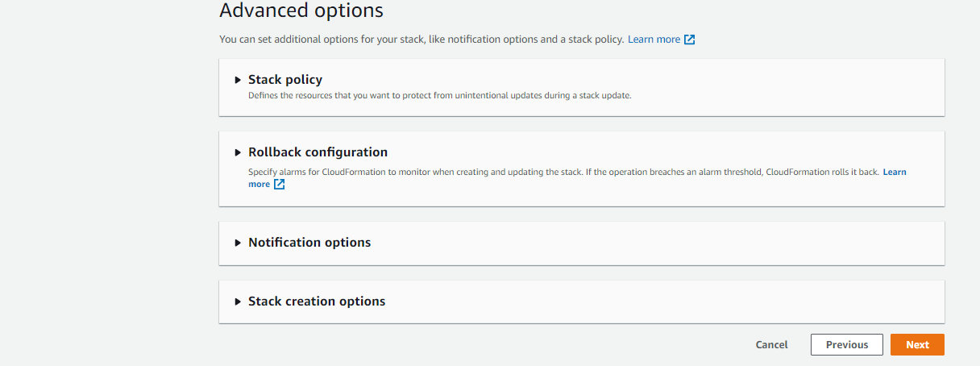The height and width of the screenshot is (366, 980).
Task: Click blank area of Notification options panel
Action: click(645, 243)
